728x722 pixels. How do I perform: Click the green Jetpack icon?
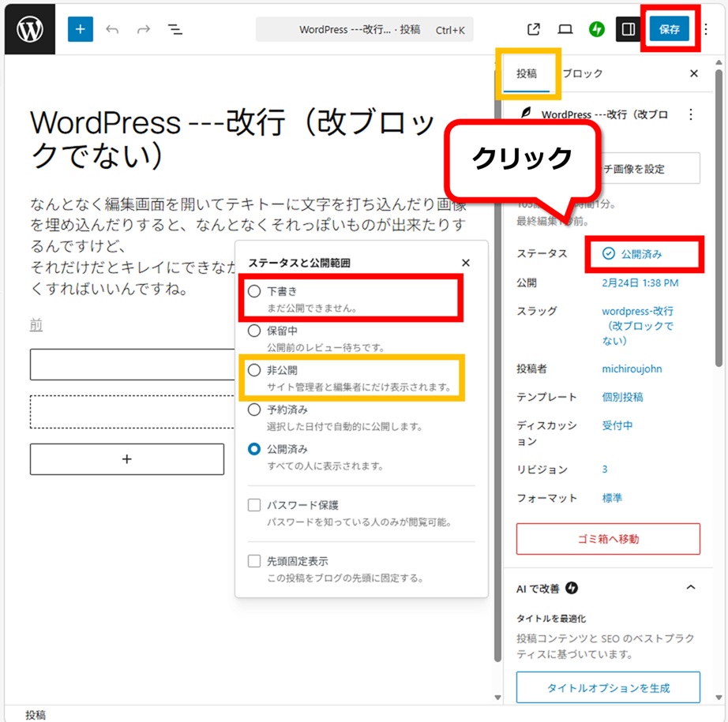597,29
